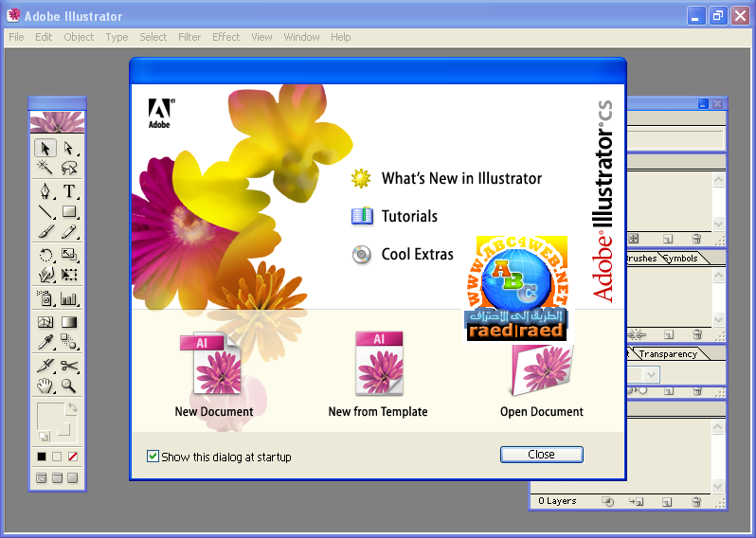
Task: Select the Mesh tool
Action: tap(45, 322)
